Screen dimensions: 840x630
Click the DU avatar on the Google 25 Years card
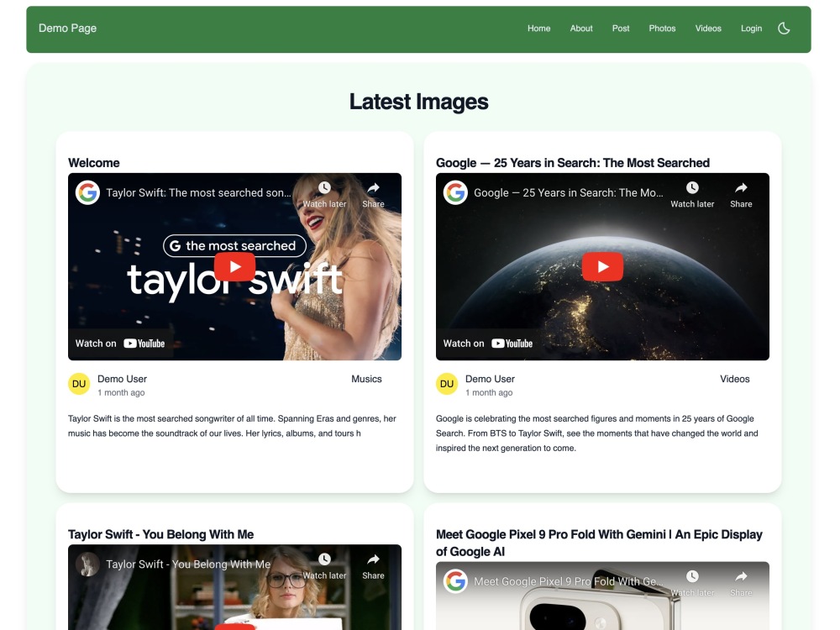coord(447,384)
